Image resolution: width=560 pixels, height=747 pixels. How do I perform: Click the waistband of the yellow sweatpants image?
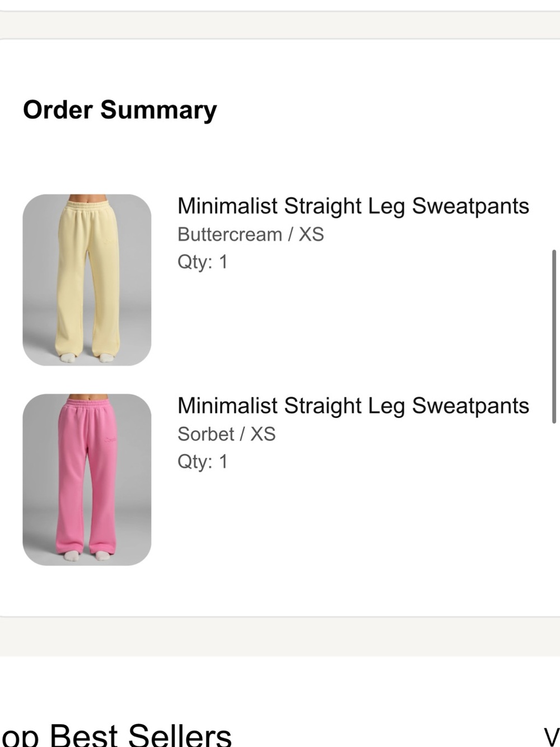87,206
